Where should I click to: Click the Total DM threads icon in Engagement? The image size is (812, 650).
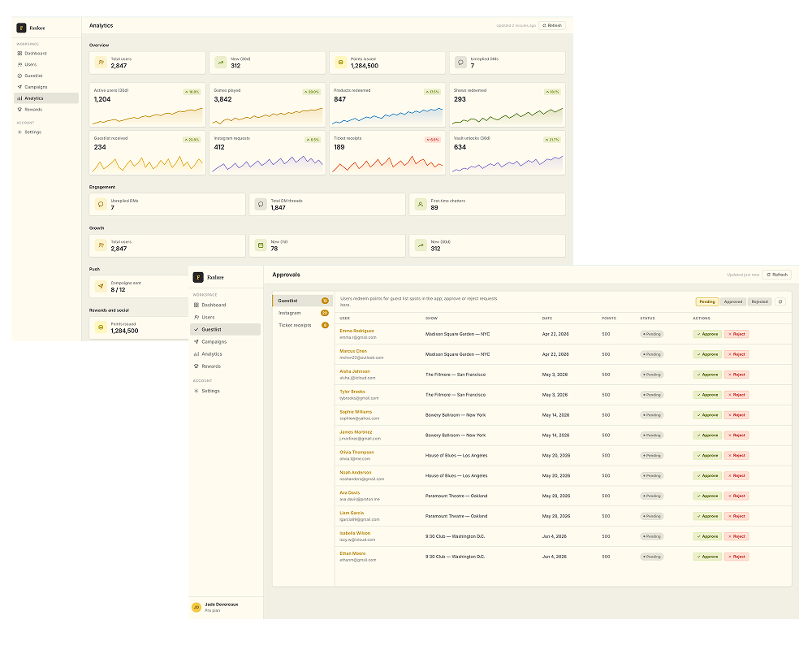261,204
